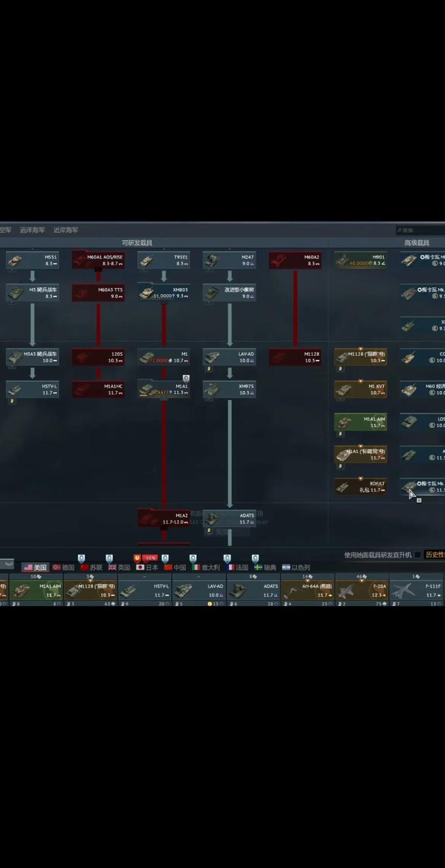Screen dimensions: 445x868
Task: Select the locked M1128 card in the research tree
Action: coord(295,357)
